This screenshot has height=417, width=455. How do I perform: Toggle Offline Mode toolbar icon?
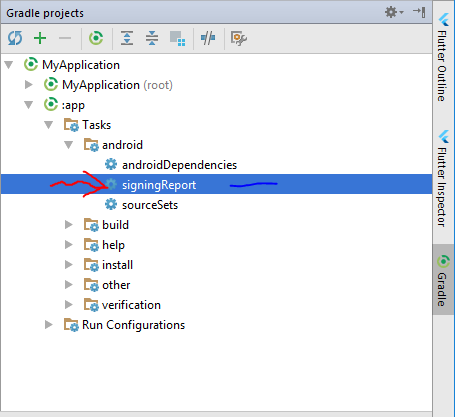point(208,38)
